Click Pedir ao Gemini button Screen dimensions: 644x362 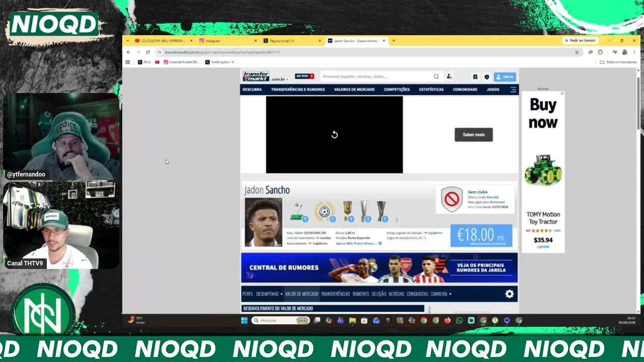click(580, 41)
